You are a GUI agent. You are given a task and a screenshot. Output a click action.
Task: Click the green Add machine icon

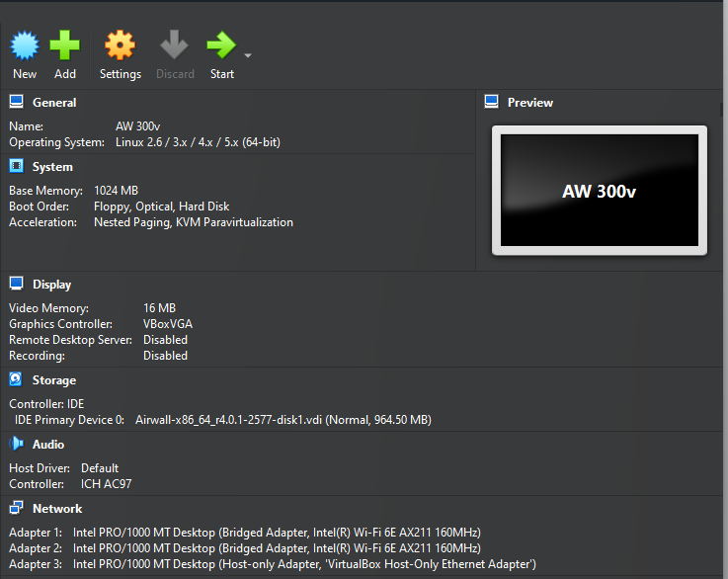(x=64, y=45)
